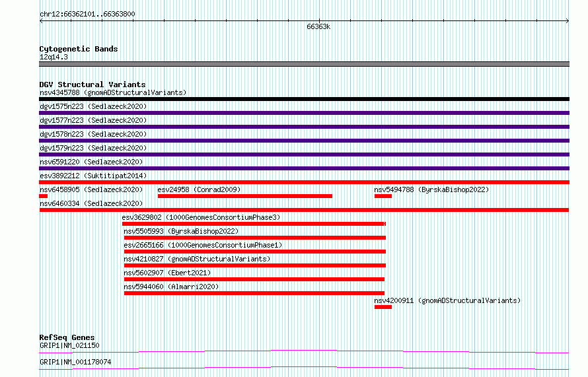Click the purple dgv1578n223 variant bar
This screenshot has height=377, width=588.
(304, 141)
